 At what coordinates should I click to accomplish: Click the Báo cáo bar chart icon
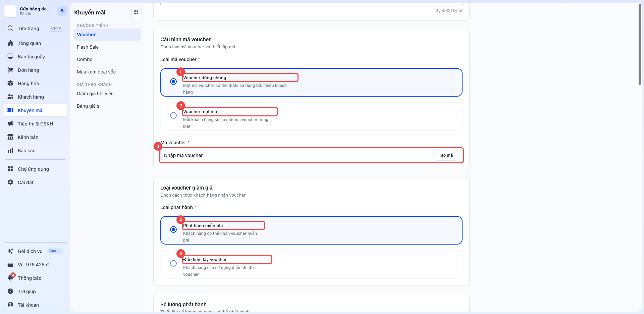point(10,151)
